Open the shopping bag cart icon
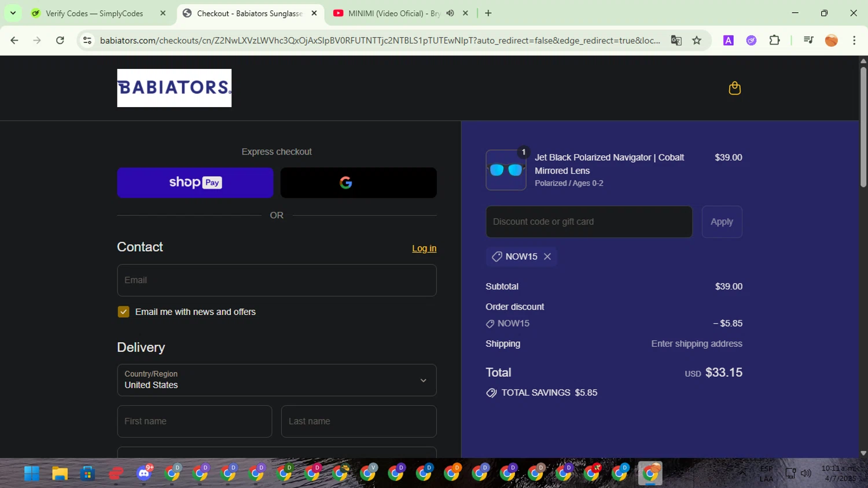 (734, 88)
